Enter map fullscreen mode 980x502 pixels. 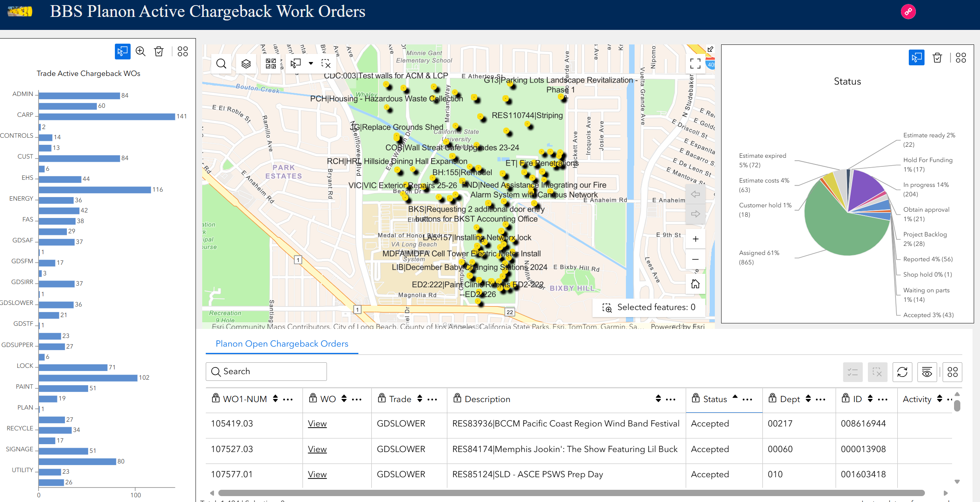696,64
